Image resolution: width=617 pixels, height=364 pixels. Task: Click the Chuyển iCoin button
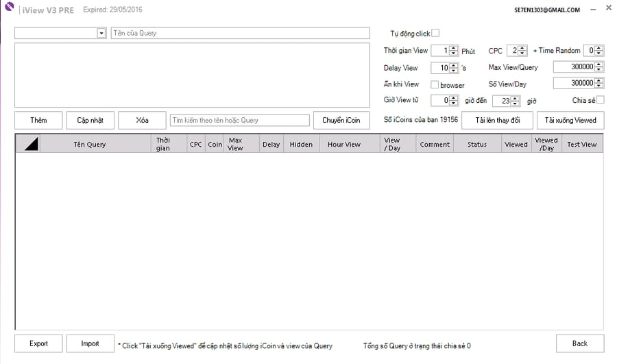click(x=341, y=121)
